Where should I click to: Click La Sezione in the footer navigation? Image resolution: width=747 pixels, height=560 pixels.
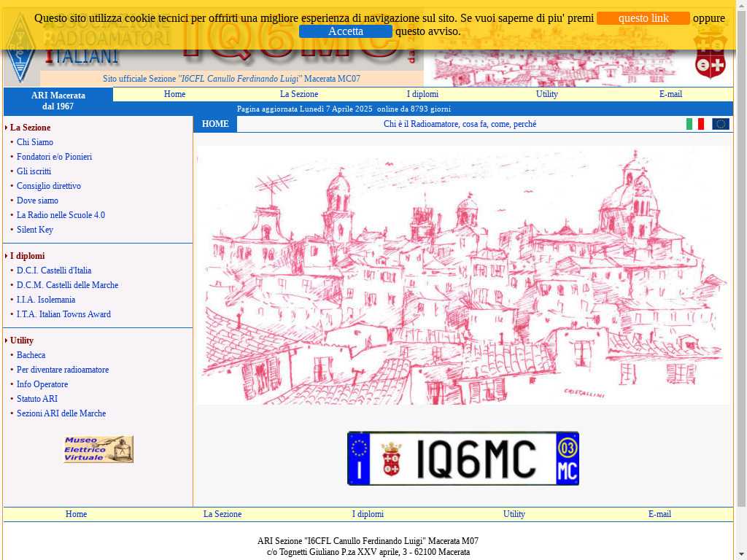(222, 514)
